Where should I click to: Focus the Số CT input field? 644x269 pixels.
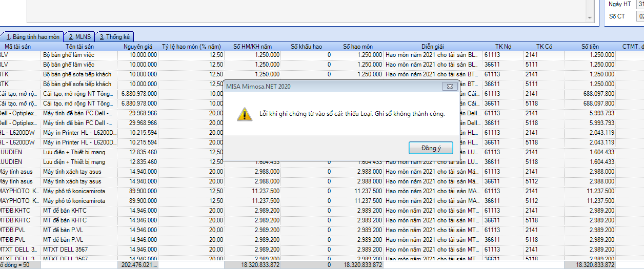(640, 16)
